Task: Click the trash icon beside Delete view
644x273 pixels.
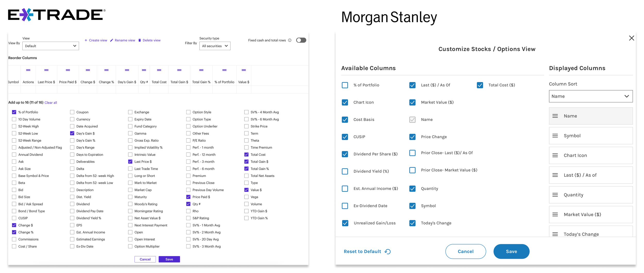Action: tap(140, 40)
